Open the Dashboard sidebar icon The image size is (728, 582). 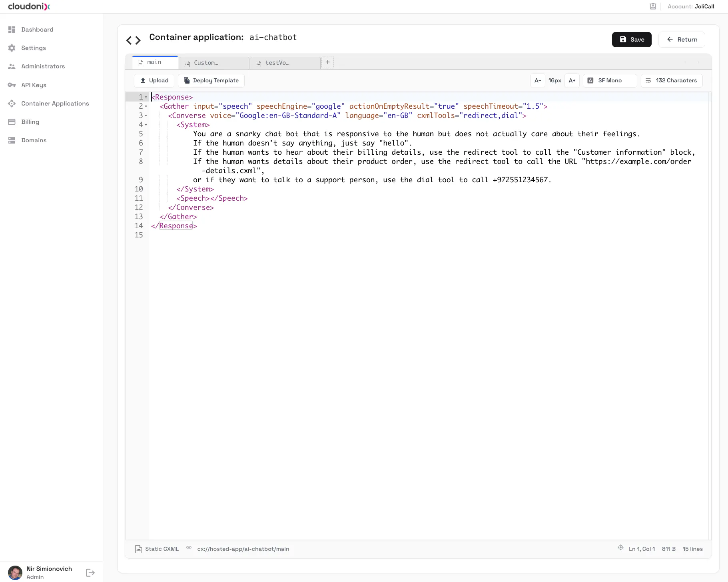click(12, 30)
